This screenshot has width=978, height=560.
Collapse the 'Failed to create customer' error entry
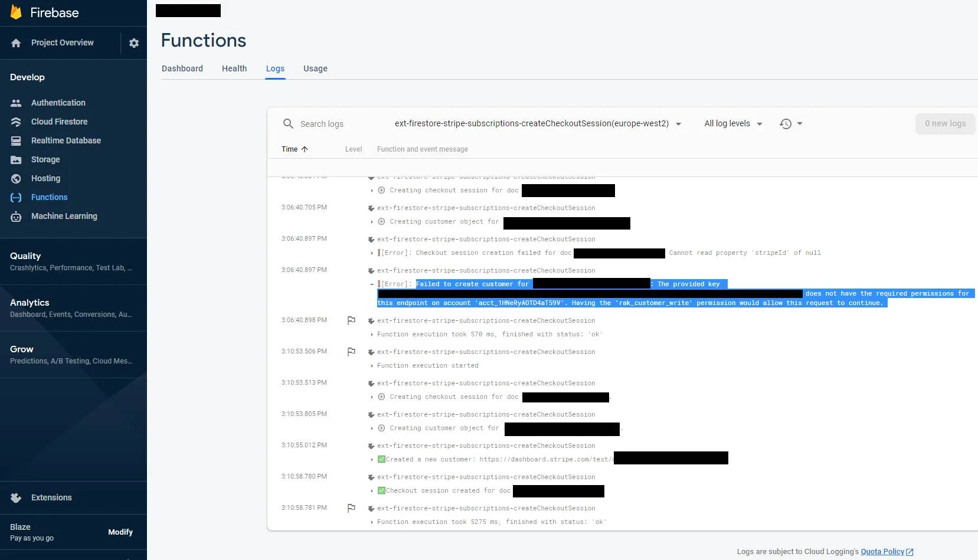[372, 284]
